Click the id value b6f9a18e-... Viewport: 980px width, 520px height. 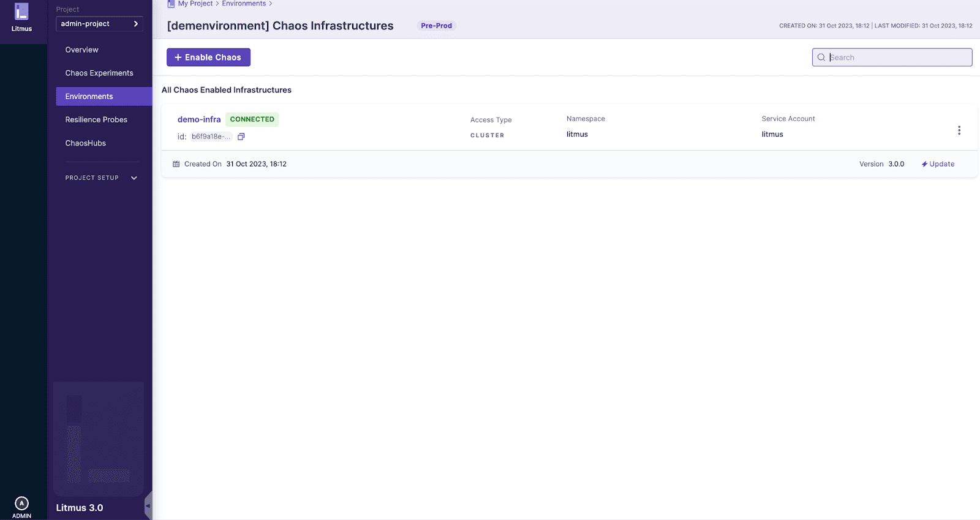pos(211,137)
